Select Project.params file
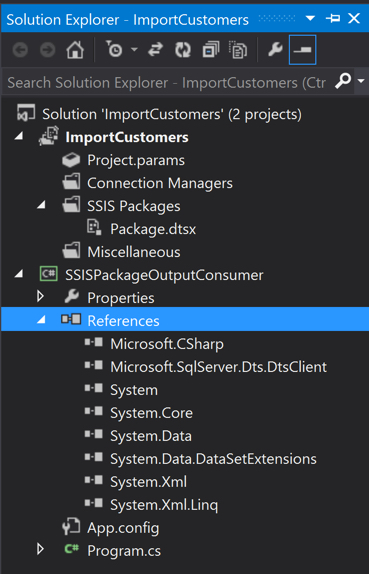Image resolution: width=369 pixels, height=574 pixels. point(136,160)
